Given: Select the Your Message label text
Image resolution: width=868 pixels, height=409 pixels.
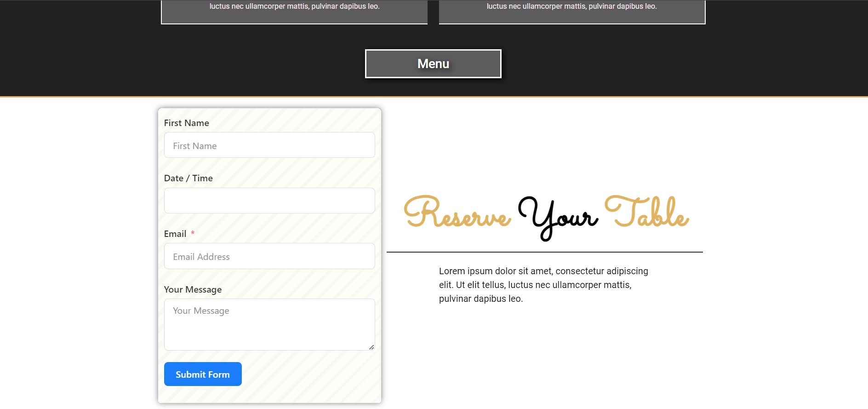Looking at the screenshot, I should [193, 289].
